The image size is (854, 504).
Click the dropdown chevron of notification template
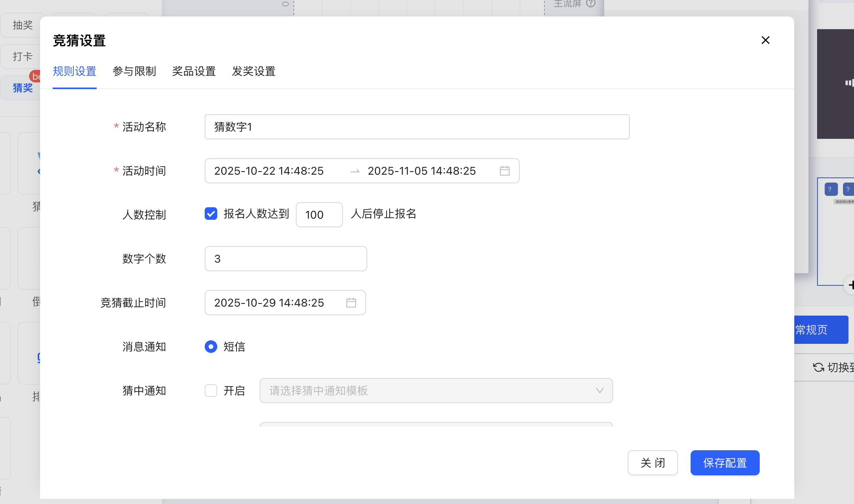click(x=599, y=391)
